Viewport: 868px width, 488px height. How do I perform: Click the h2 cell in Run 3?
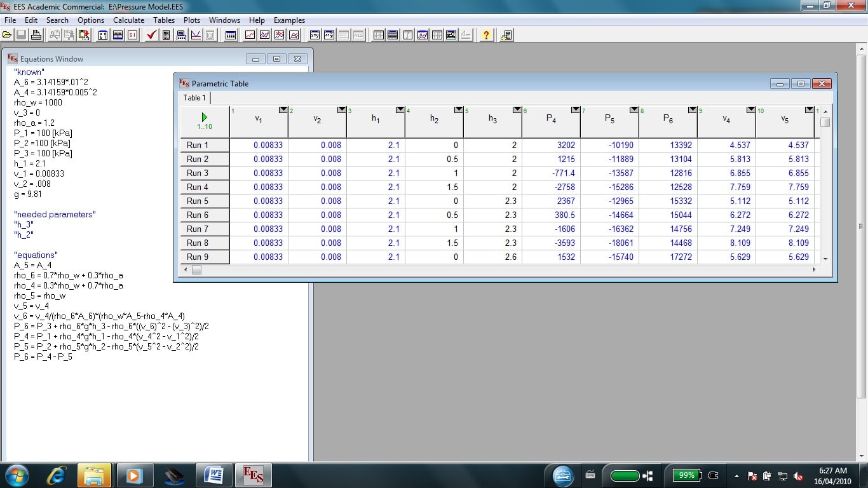click(x=434, y=173)
